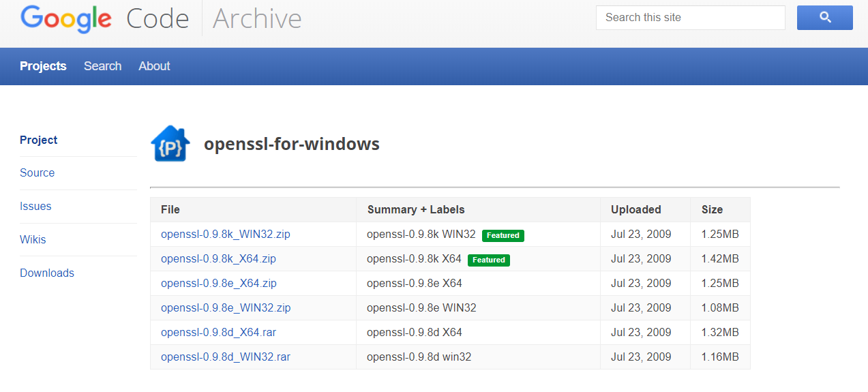
Task: Click size 1.16MB in table
Action: [x=720, y=357]
